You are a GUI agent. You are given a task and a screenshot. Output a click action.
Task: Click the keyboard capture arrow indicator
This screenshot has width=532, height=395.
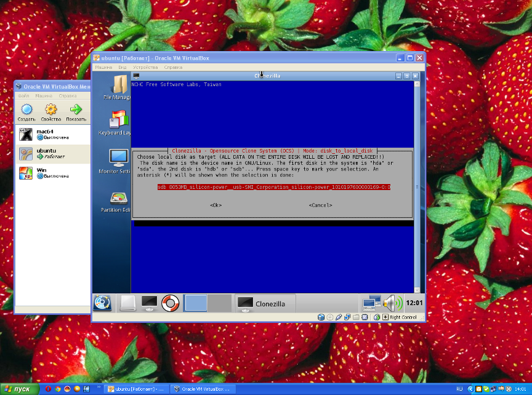[x=385, y=317]
